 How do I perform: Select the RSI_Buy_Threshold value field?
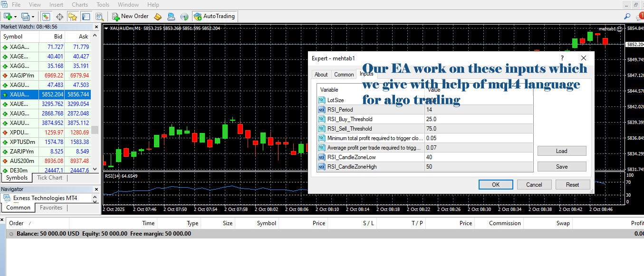[478, 119]
